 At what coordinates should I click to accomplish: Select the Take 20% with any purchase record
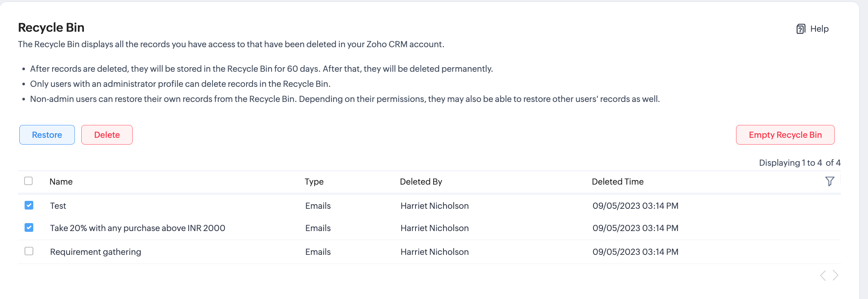click(138, 228)
